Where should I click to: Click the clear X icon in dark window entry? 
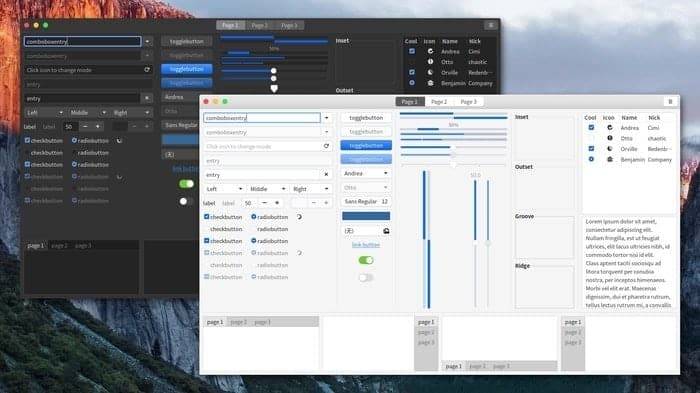[x=147, y=98]
